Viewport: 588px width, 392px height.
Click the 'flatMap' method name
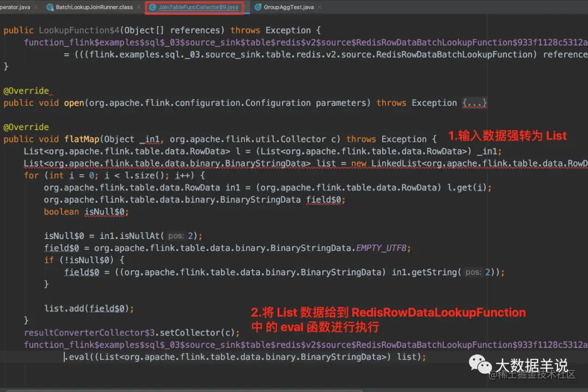(81, 139)
